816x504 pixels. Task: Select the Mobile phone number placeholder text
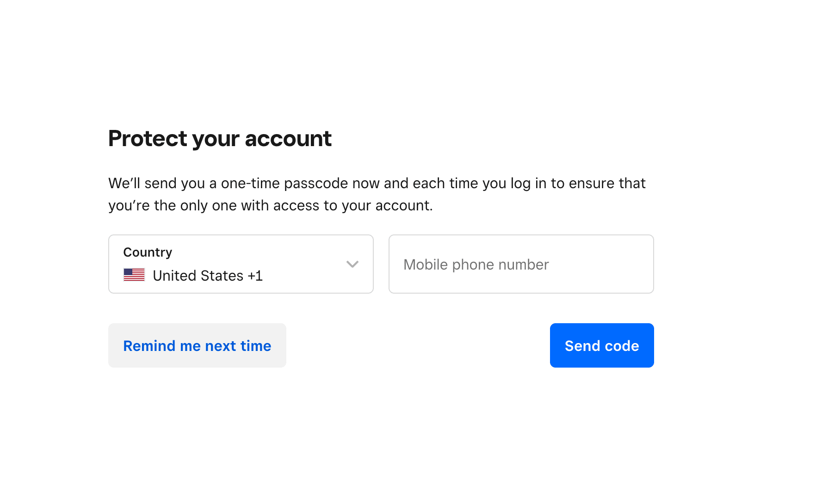[x=476, y=264]
